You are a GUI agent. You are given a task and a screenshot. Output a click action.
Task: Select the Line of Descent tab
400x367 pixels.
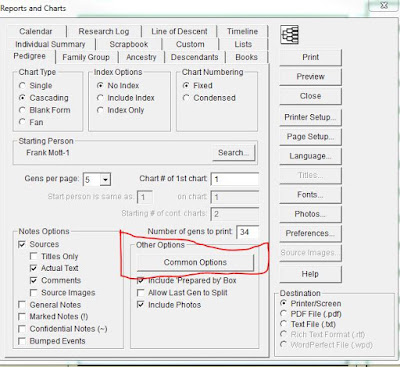[x=179, y=31]
